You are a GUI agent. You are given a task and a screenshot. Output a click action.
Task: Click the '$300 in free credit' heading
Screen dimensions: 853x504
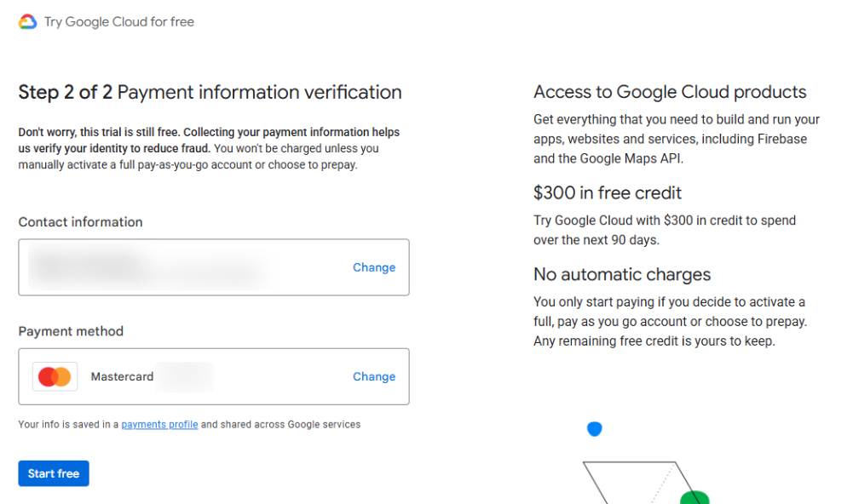[608, 193]
